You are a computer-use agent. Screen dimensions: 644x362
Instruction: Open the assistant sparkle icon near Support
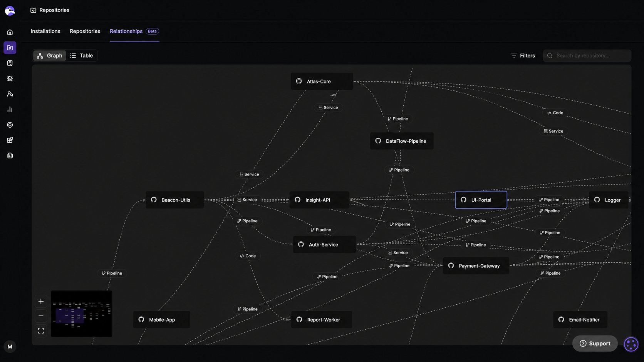pyautogui.click(x=631, y=344)
